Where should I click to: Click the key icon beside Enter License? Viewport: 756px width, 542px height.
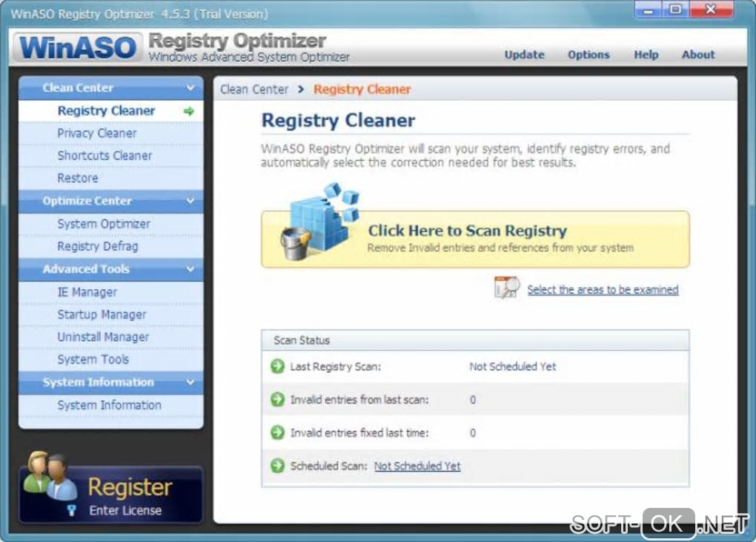pos(72,510)
